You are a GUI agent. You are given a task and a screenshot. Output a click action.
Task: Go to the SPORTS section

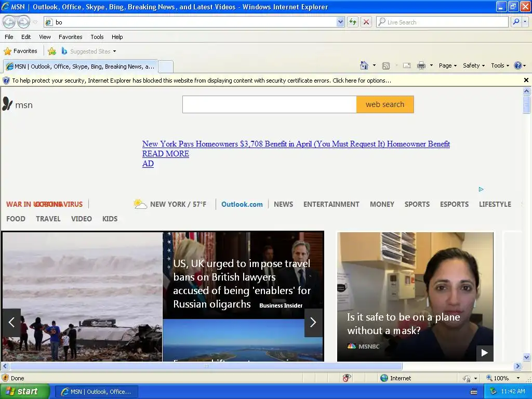(x=417, y=204)
